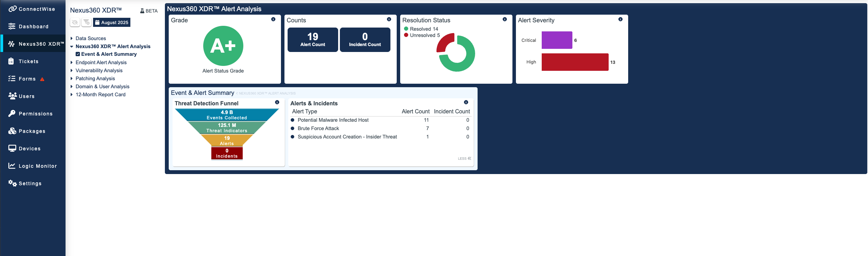Select Nexus360 XDR in the sidebar
The image size is (868, 256).
[33, 44]
